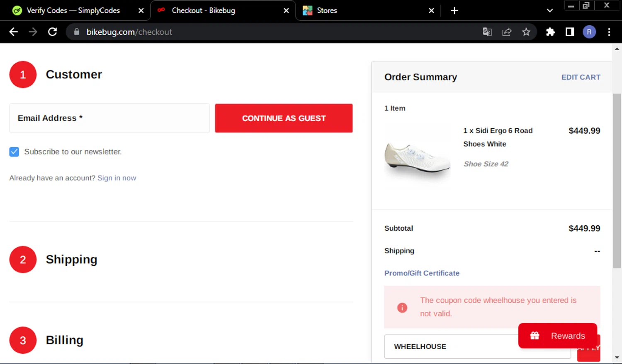Click the padlock site info icon
This screenshot has height=364, width=622.
point(76,31)
